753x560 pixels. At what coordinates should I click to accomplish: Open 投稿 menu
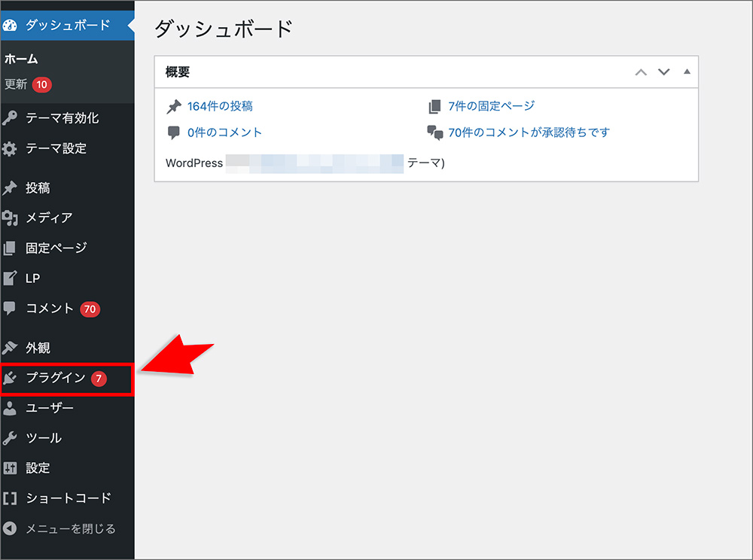(x=67, y=188)
